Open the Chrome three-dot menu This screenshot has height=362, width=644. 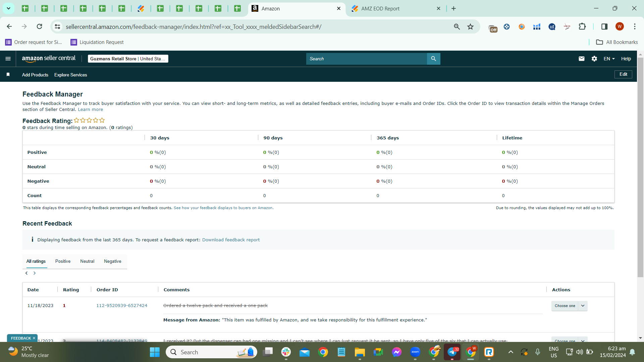[x=635, y=26]
